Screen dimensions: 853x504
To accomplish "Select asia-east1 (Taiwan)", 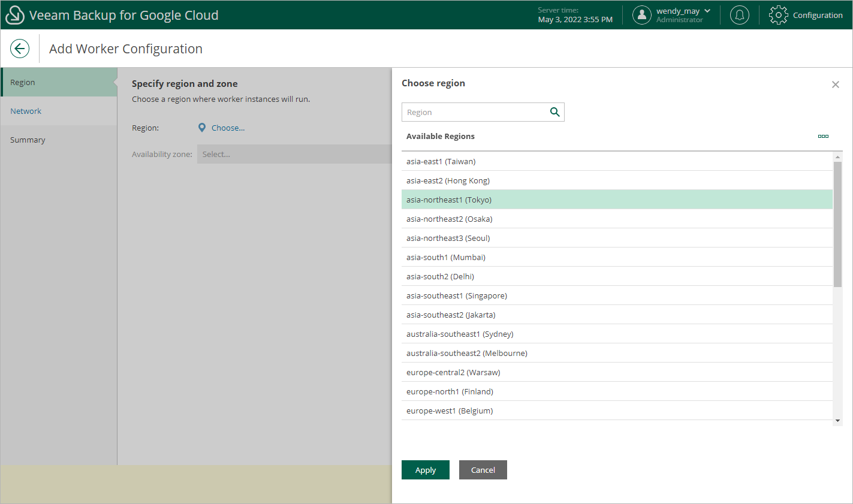I will click(x=617, y=161).
